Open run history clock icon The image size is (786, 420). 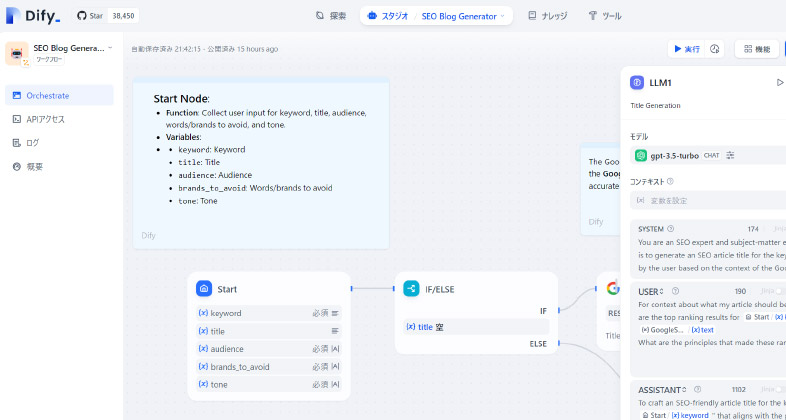tap(715, 49)
